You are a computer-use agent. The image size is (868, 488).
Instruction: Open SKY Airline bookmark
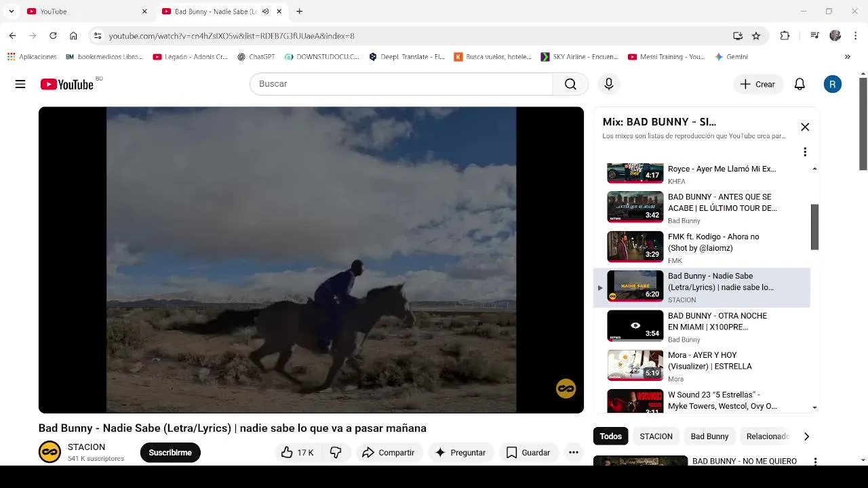pos(579,57)
